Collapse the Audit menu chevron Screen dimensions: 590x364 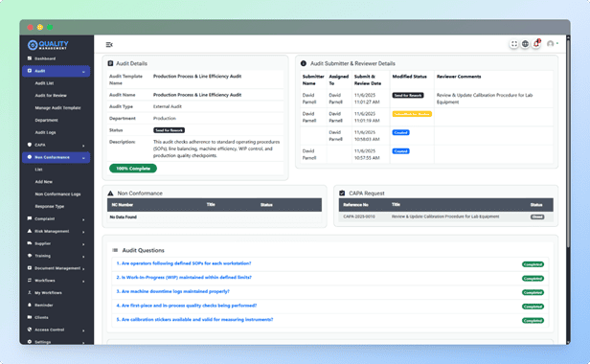point(83,72)
